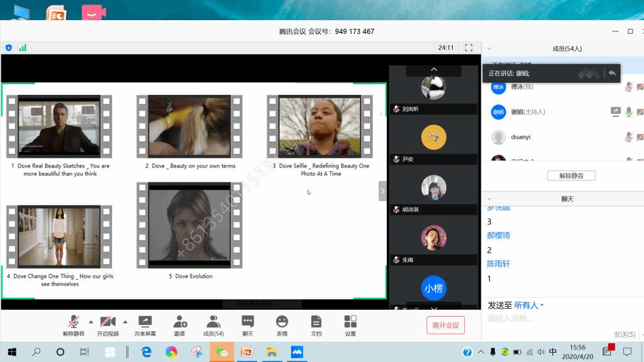Viewport: 644px width, 362px height.
Task: Select the 小楞 avatar tile
Action: pos(434,288)
